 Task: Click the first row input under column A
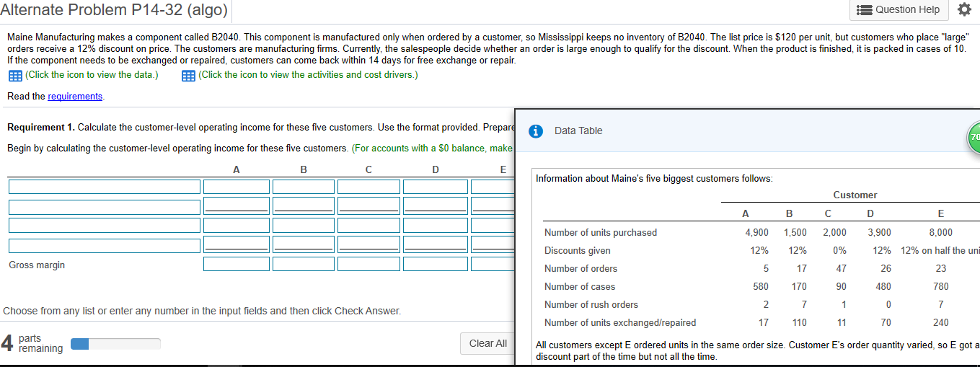click(237, 187)
